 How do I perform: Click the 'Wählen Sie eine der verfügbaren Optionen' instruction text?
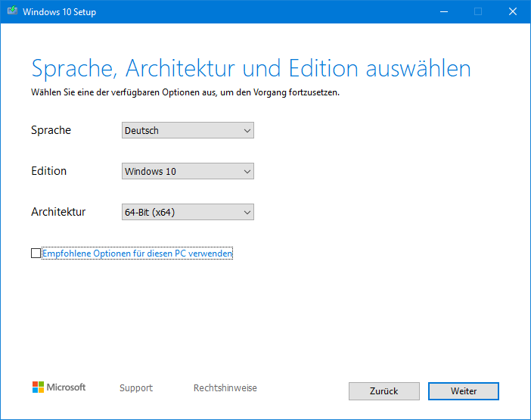[185, 92]
